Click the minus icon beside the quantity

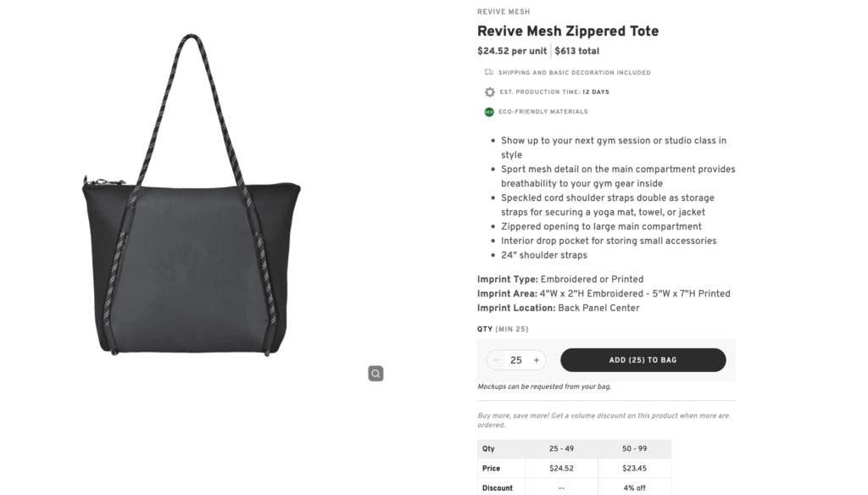coord(496,359)
